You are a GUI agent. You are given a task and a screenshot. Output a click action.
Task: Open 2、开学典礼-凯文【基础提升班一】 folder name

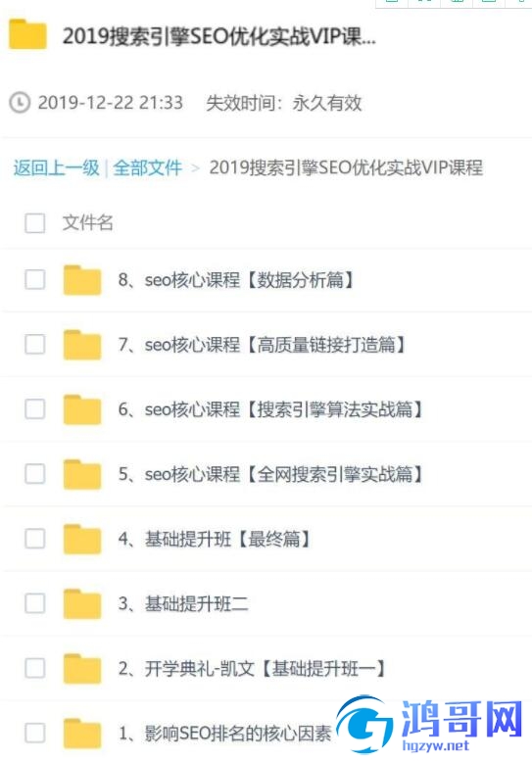point(252,669)
